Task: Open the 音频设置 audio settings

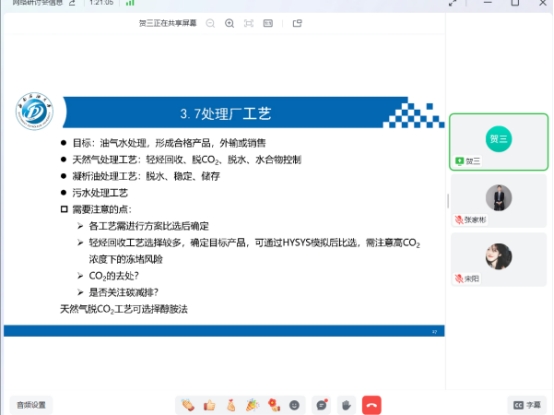Action: [x=31, y=405]
